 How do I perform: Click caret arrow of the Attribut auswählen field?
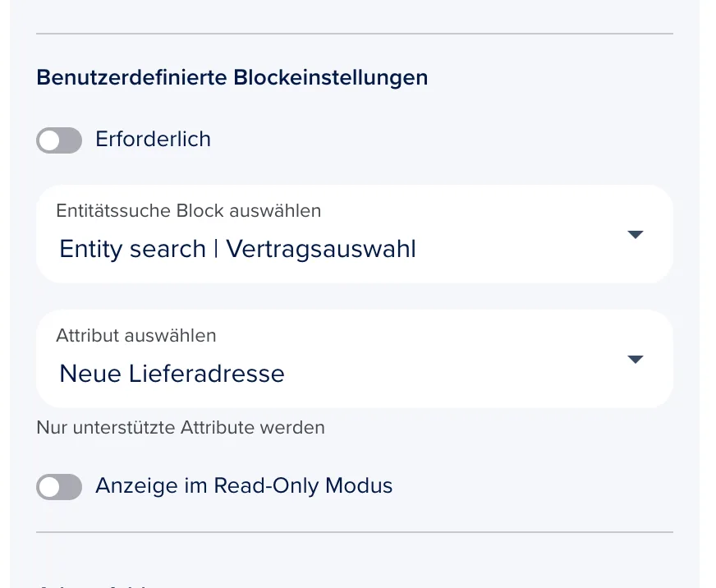click(636, 359)
